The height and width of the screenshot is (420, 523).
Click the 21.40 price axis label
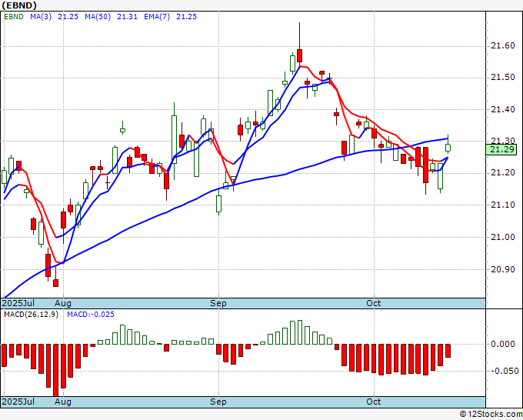tap(503, 109)
